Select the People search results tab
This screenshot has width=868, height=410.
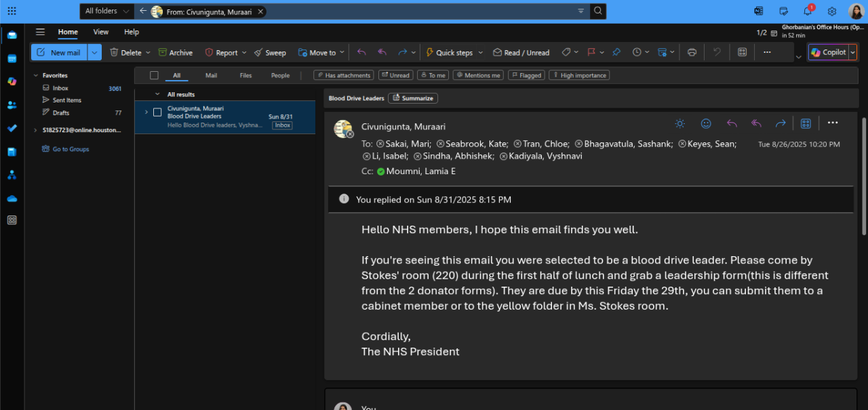280,75
